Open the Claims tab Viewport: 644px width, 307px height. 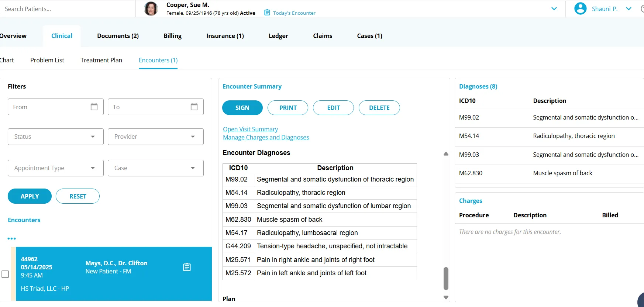pyautogui.click(x=323, y=36)
